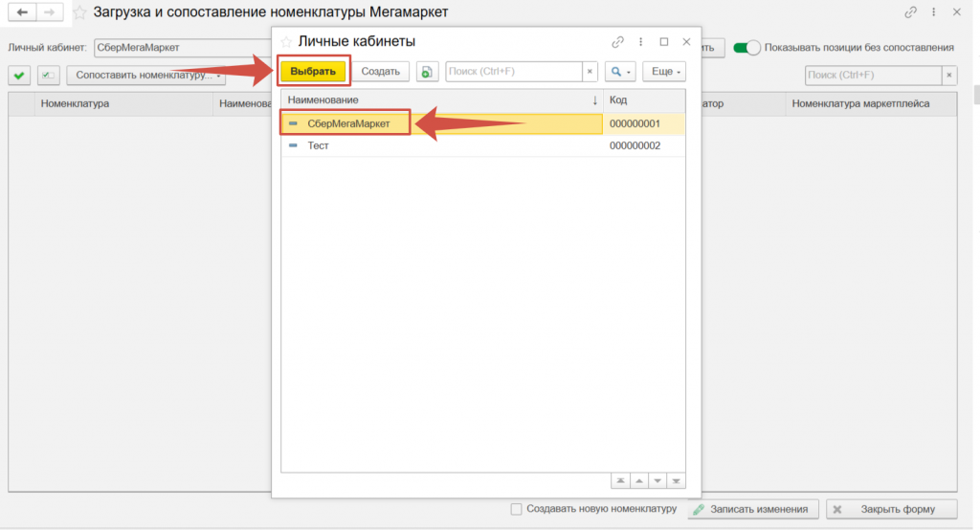The image size is (980, 530).
Task: Click the green checkmark toolbar button
Action: tap(19, 75)
